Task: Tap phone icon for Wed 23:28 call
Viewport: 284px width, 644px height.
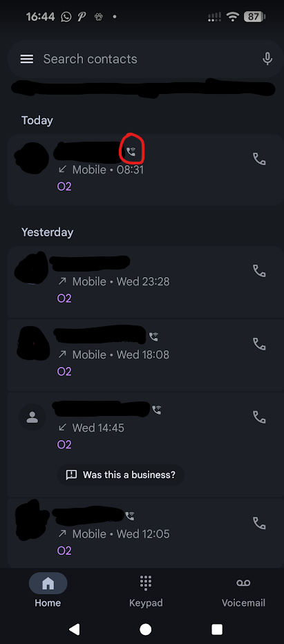Action: pos(259,271)
